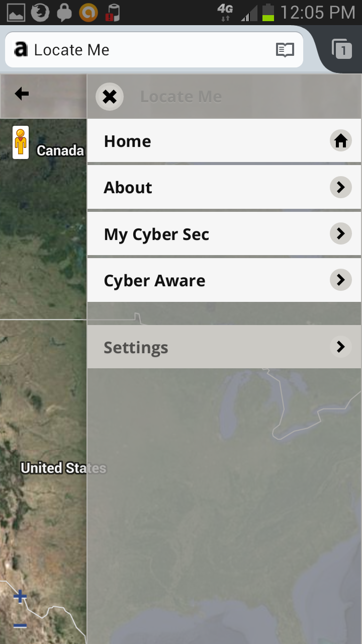Expand the Settings chevron arrow

[340, 347]
